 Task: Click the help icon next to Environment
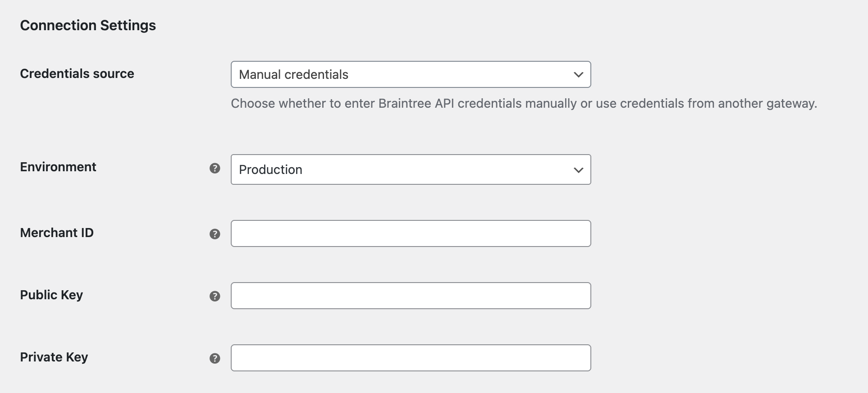[x=215, y=168]
